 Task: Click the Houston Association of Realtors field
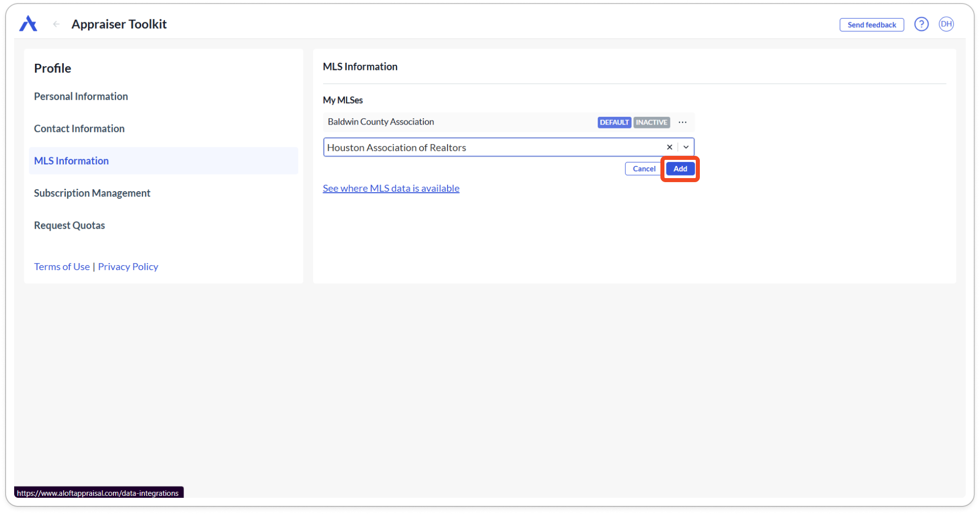point(508,147)
